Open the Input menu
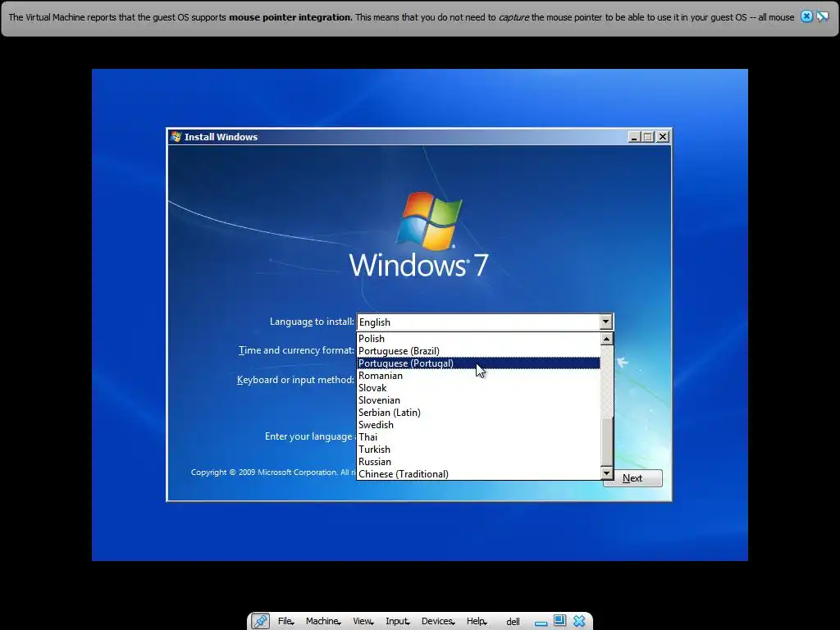 [398, 621]
